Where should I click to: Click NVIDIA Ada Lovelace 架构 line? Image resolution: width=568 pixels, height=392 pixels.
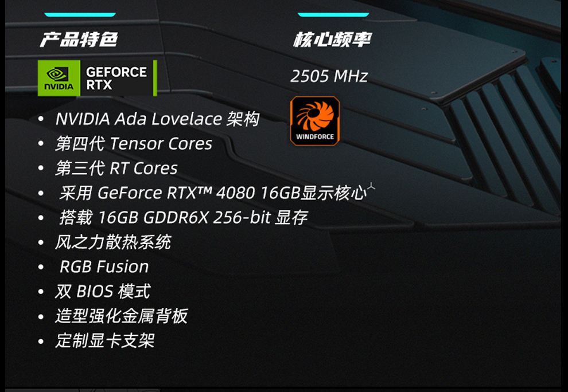coord(157,119)
